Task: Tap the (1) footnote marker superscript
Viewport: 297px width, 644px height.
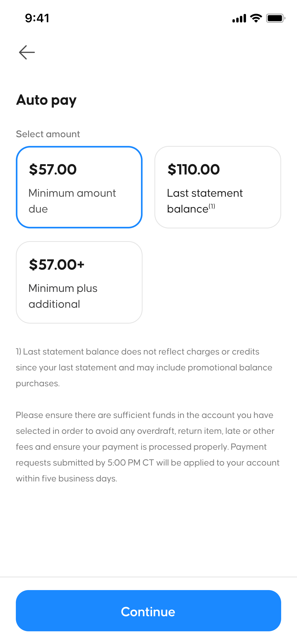Action: 212,206
